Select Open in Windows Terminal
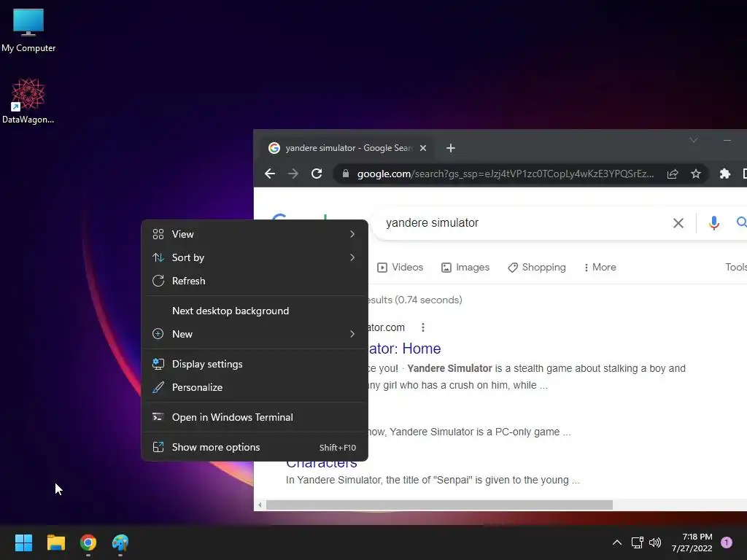The image size is (747, 560). (255, 418)
